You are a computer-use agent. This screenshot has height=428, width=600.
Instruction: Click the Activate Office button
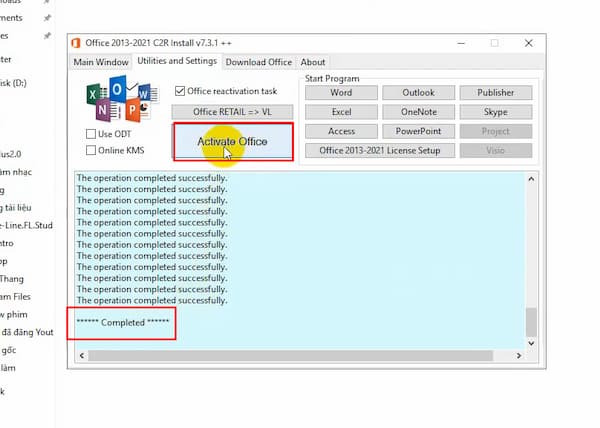point(233,142)
